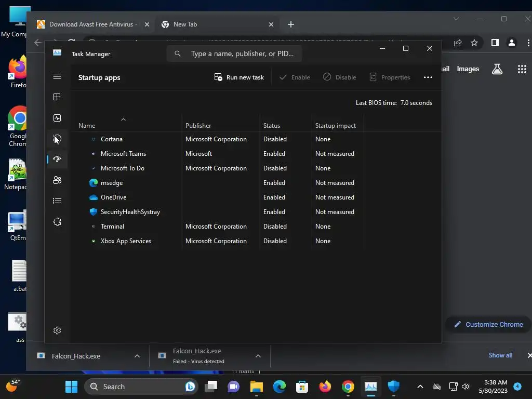Open Services page in Task Manager sidebar
The width and height of the screenshot is (532, 399).
(57, 222)
